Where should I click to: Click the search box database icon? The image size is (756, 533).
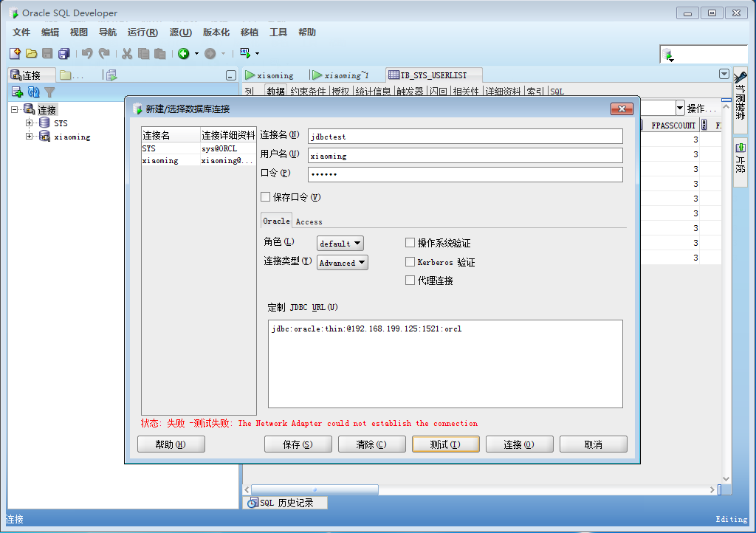tap(667, 55)
